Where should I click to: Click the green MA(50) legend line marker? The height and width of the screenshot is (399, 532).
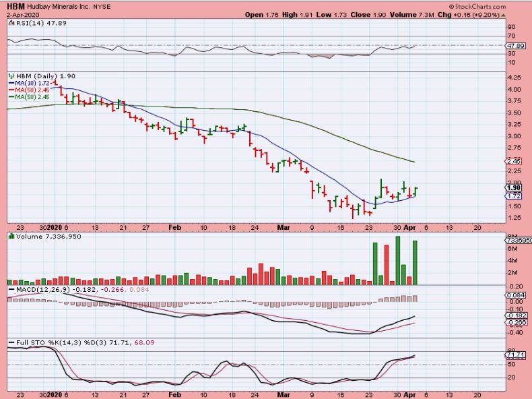pyautogui.click(x=11, y=97)
